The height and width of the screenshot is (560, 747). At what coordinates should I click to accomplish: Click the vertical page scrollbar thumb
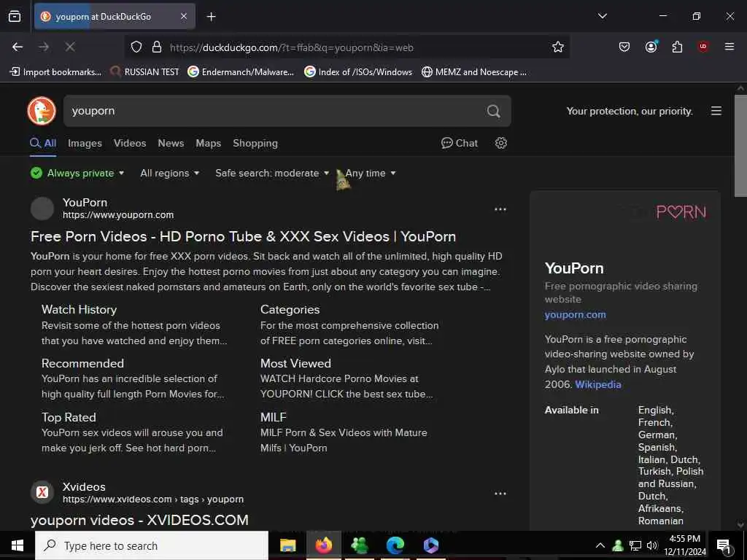tap(740, 146)
